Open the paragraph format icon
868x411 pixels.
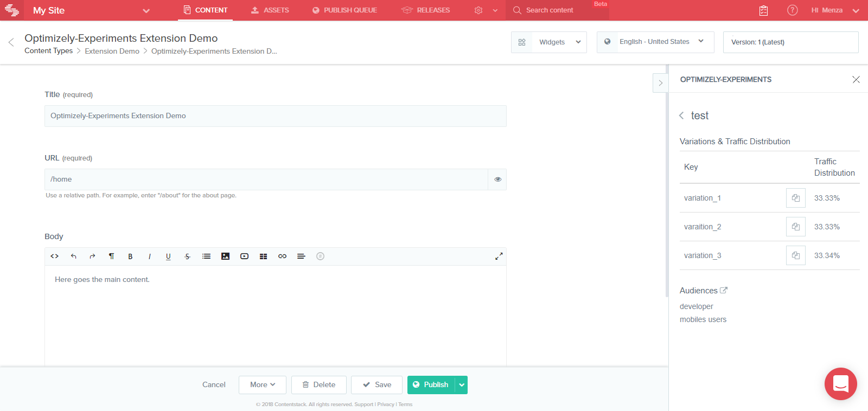click(x=111, y=256)
